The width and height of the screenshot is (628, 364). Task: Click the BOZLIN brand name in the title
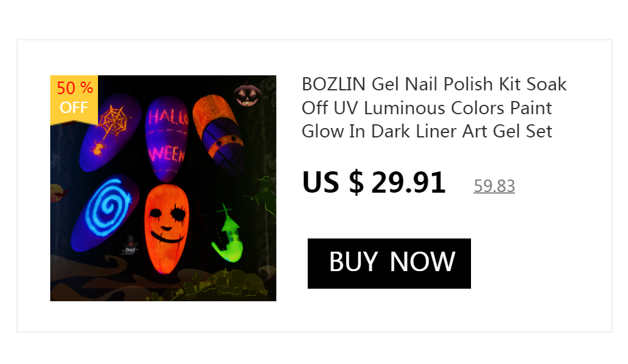pos(333,84)
